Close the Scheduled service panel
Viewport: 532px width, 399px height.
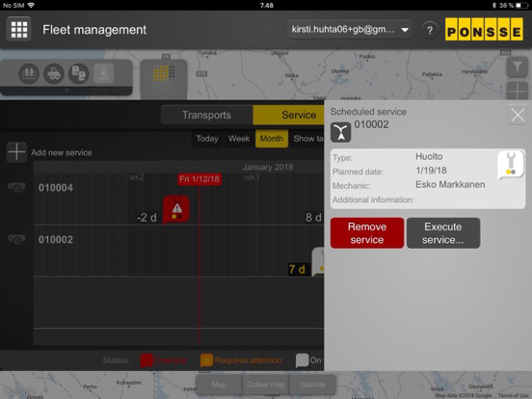[518, 115]
